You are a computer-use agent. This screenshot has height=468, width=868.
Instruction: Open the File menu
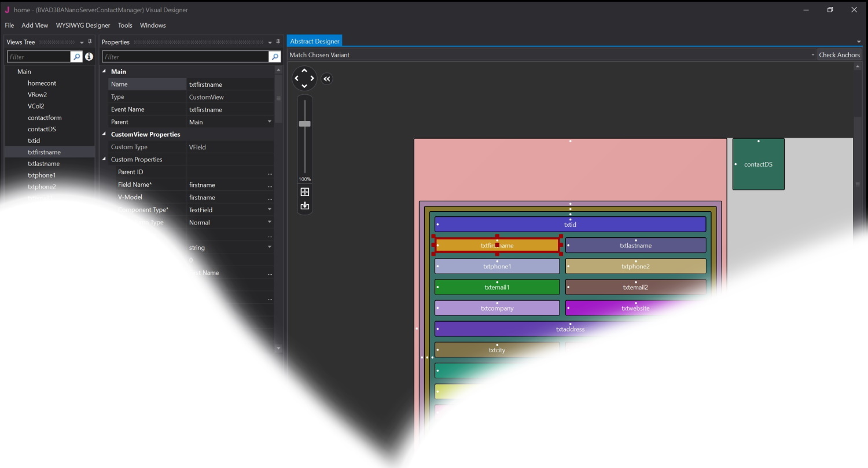tap(9, 25)
